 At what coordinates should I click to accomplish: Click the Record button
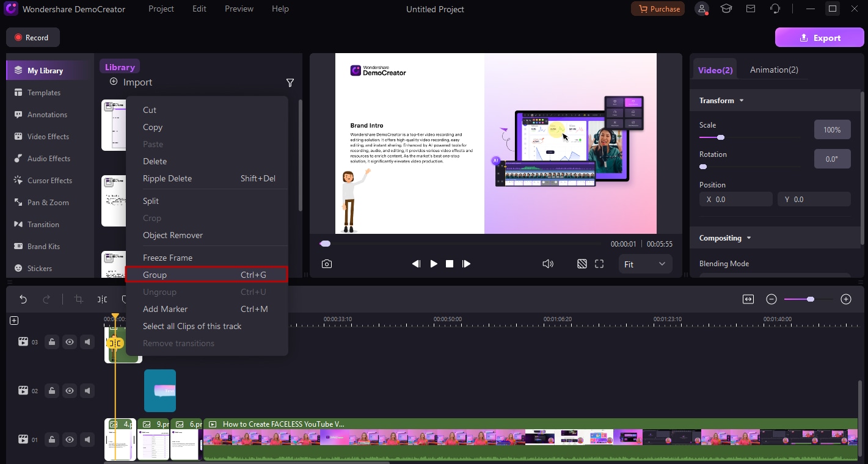point(33,38)
